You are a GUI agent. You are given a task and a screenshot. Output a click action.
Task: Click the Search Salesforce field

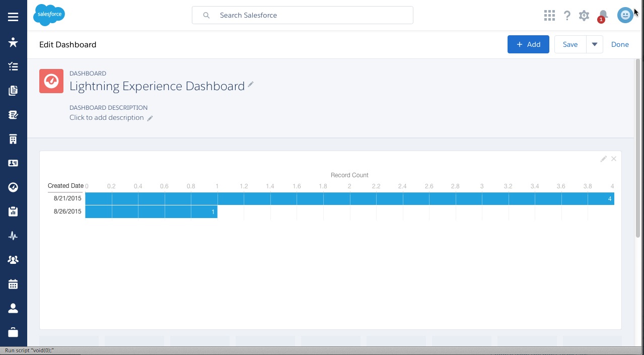[x=302, y=15]
